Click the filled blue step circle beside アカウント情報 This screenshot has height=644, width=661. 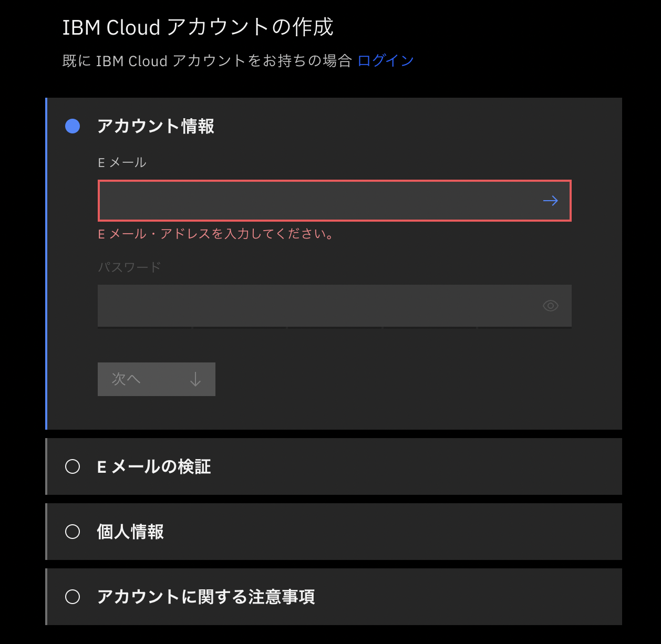[x=73, y=126]
